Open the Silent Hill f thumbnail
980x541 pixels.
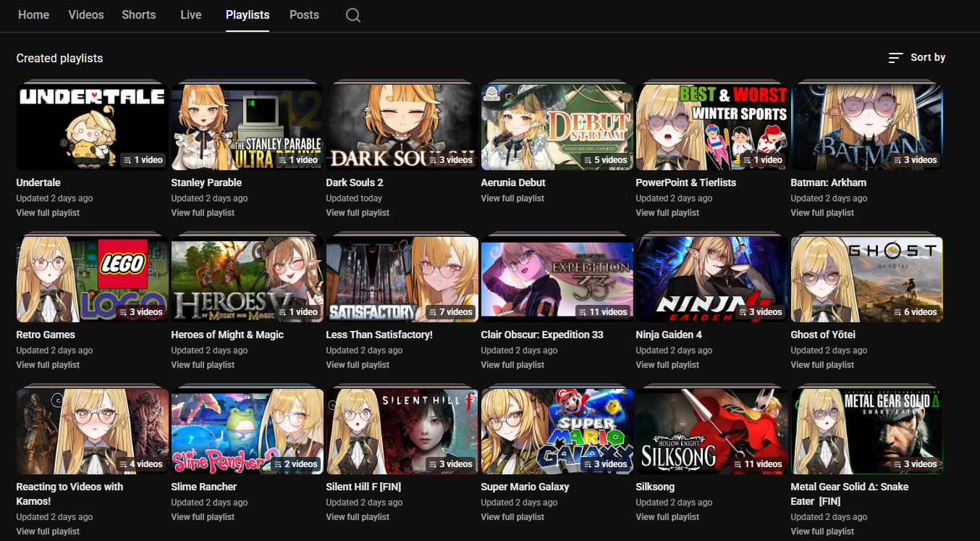pyautogui.click(x=402, y=432)
